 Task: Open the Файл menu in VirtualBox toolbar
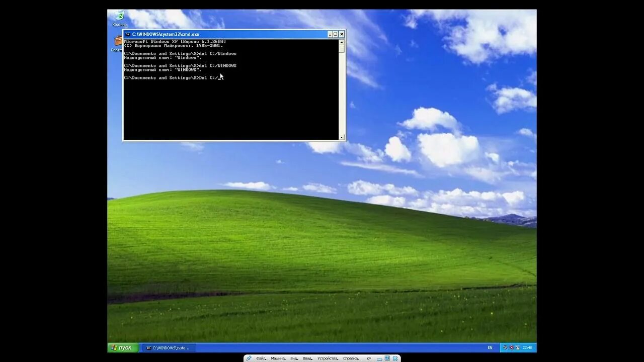(261, 358)
